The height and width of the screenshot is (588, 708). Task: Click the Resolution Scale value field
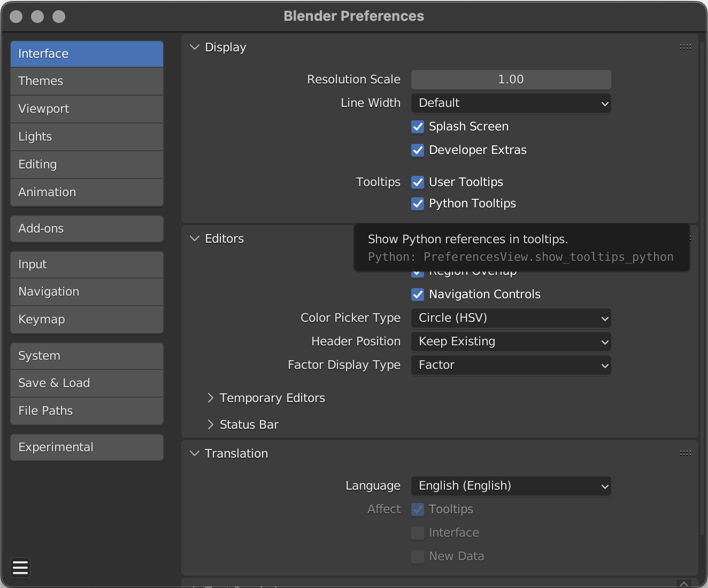coord(511,80)
